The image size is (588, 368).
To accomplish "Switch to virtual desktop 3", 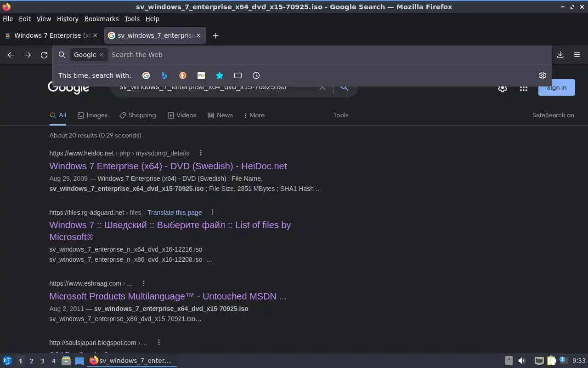I will point(43,361).
